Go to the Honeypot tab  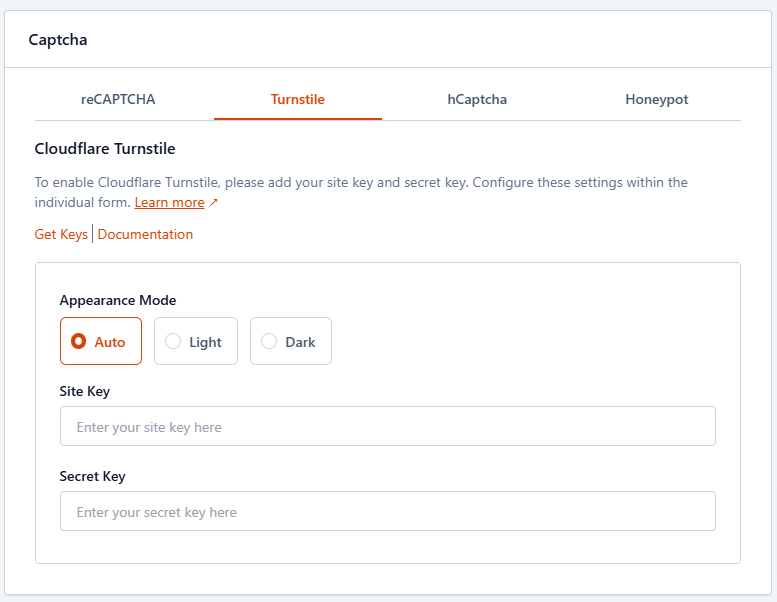pos(657,99)
